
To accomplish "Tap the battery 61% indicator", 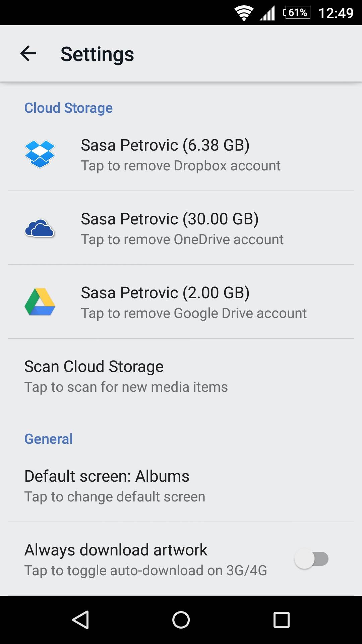I will pos(297,13).
